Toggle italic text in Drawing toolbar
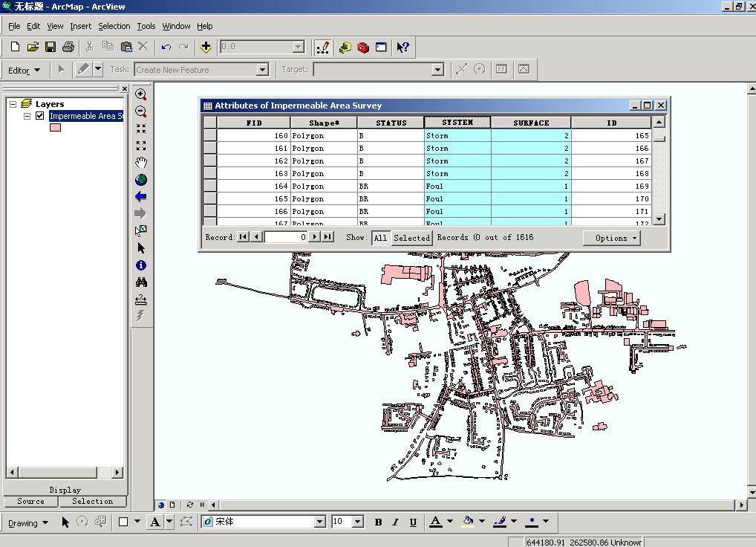The image size is (756, 547). coord(395,522)
